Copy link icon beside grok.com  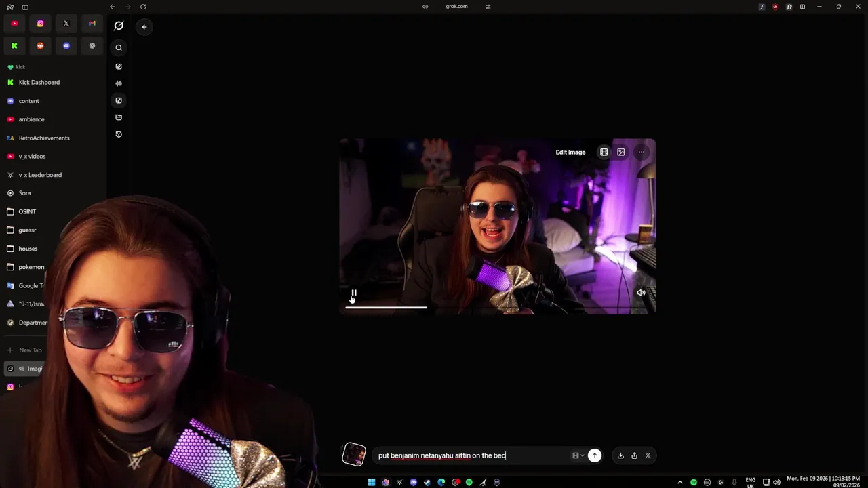coord(425,7)
